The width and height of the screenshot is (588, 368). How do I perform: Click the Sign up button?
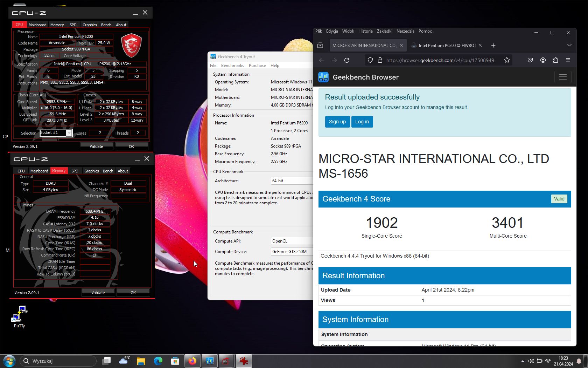click(x=337, y=122)
